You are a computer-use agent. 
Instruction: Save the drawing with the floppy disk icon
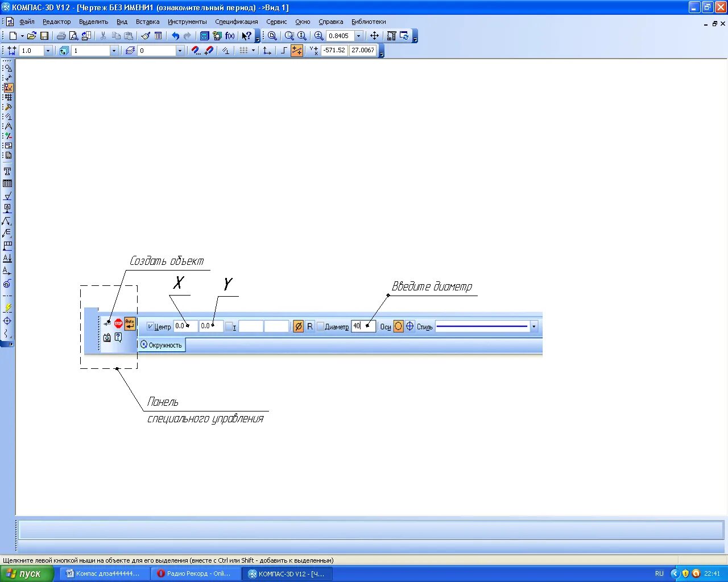click(44, 36)
